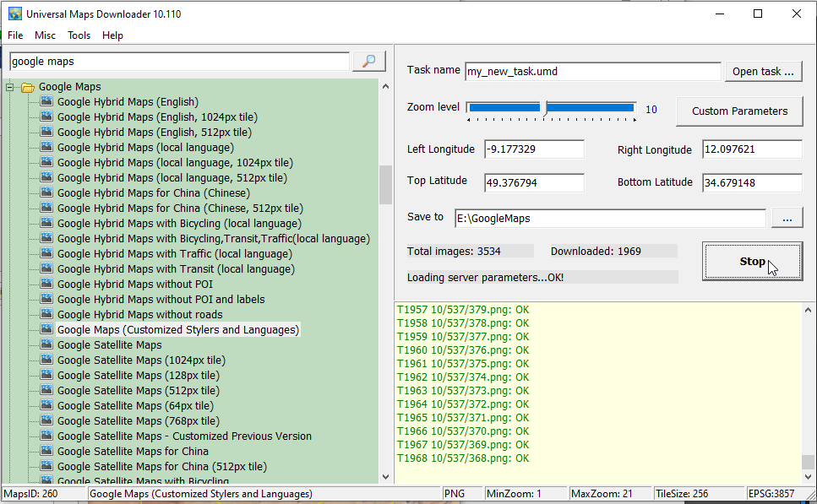Collapse the Google Maps tree node
The height and width of the screenshot is (504, 817).
click(x=10, y=87)
